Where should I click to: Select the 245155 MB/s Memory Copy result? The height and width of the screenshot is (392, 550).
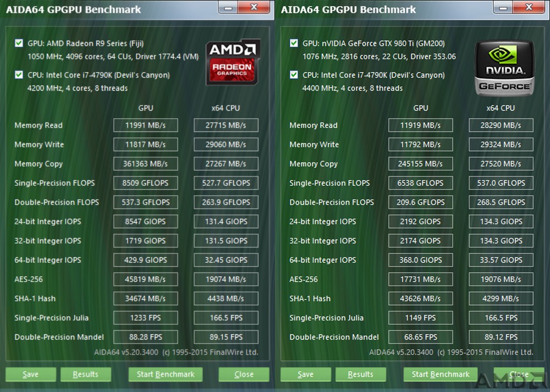tap(421, 164)
